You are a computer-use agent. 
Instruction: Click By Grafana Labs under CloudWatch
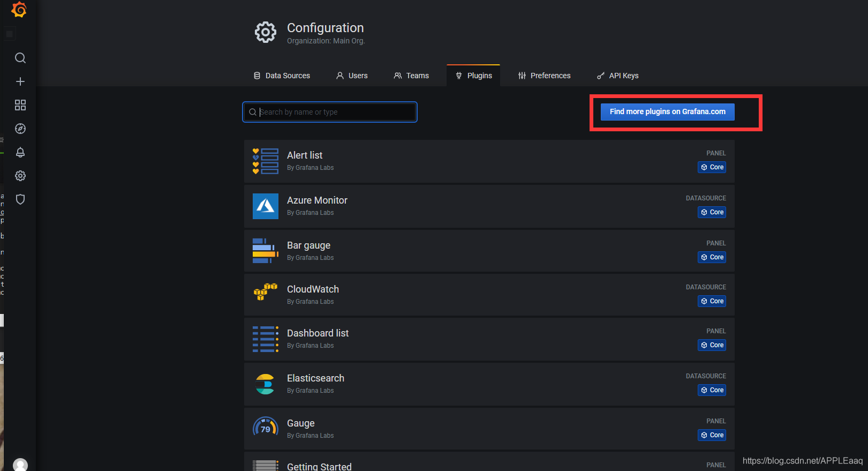311,302
